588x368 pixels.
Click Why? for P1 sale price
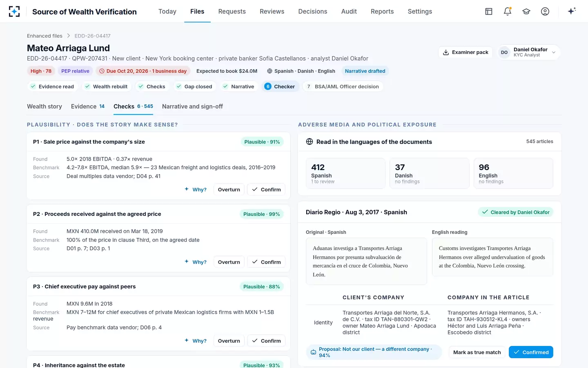point(196,189)
